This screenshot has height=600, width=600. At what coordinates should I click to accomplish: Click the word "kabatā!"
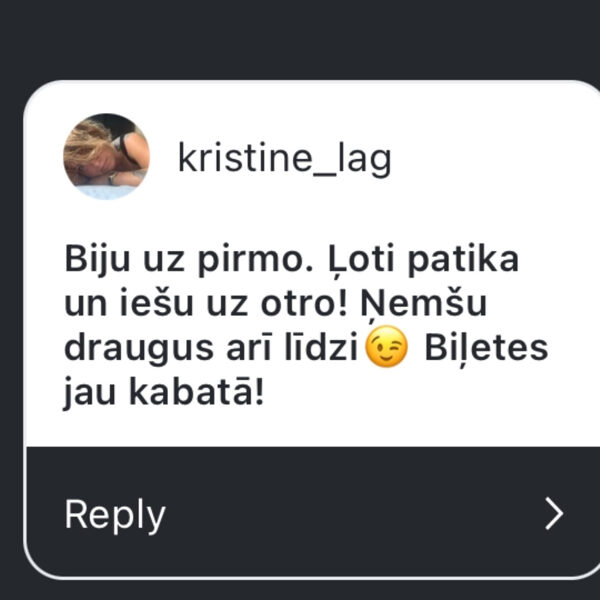point(197,391)
